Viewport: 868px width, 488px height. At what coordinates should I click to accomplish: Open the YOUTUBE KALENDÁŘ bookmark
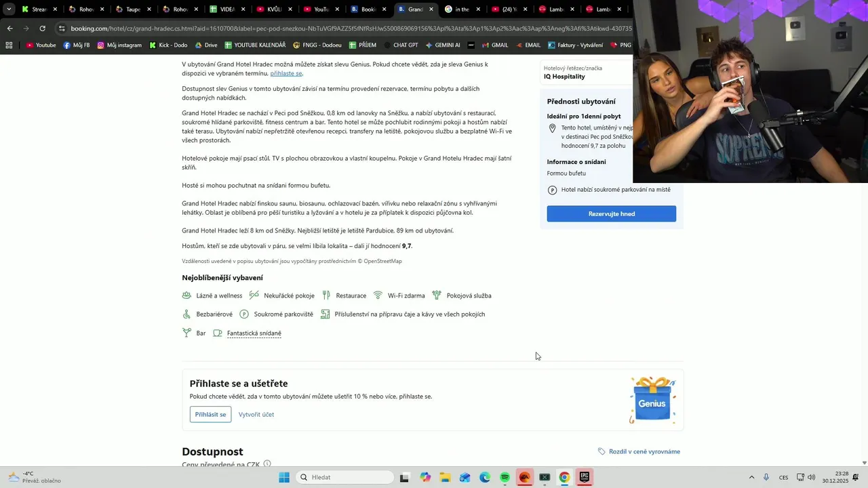[x=255, y=45]
